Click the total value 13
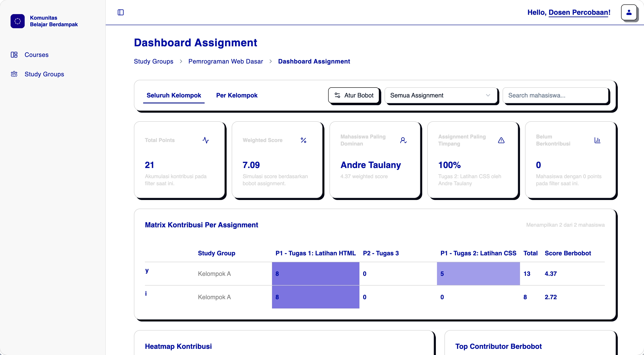The height and width of the screenshot is (355, 644). click(x=527, y=274)
